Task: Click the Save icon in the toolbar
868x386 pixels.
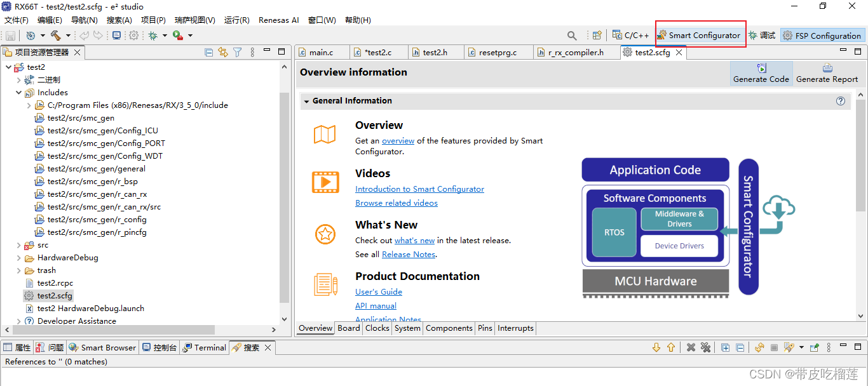Action: pos(10,36)
